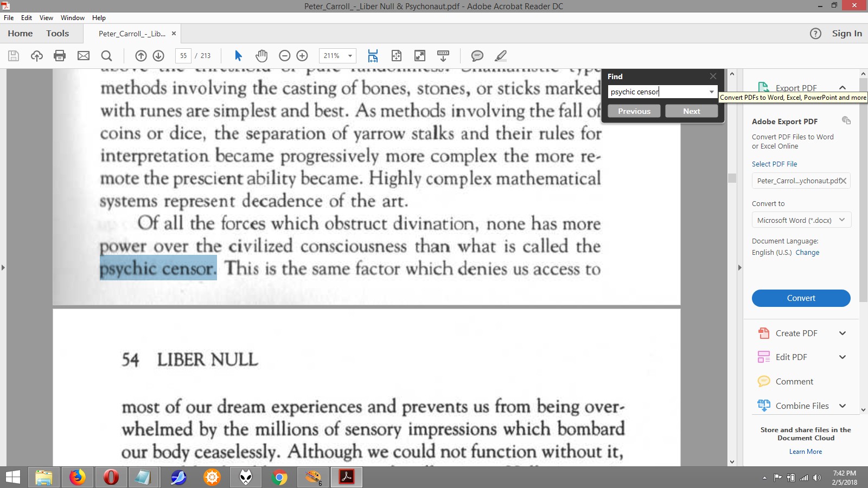
Task: Click the Save file icon
Action: tap(14, 56)
